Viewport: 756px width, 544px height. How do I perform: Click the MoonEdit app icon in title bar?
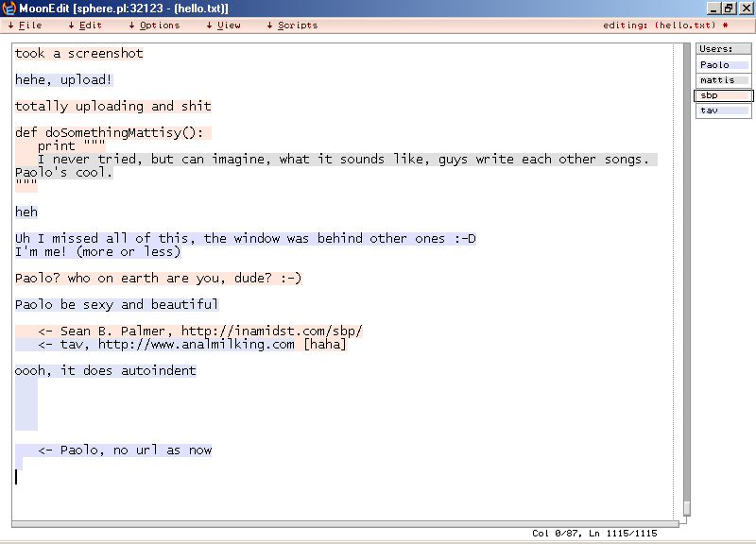9,8
